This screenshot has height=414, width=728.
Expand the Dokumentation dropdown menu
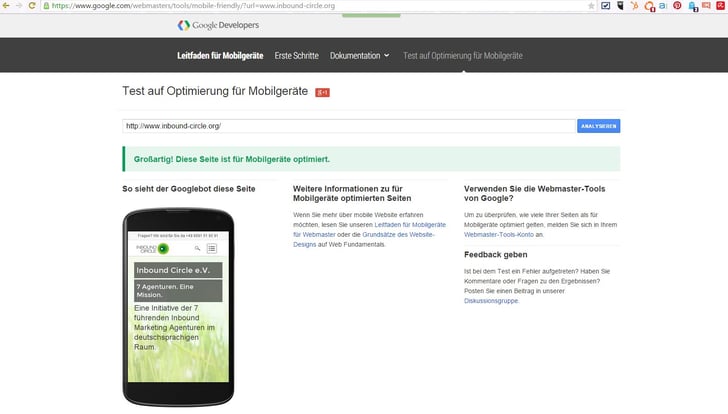pyautogui.click(x=359, y=56)
